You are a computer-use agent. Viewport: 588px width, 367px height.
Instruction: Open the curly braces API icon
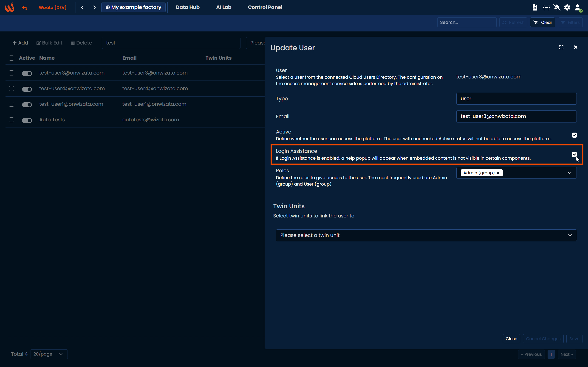click(546, 8)
